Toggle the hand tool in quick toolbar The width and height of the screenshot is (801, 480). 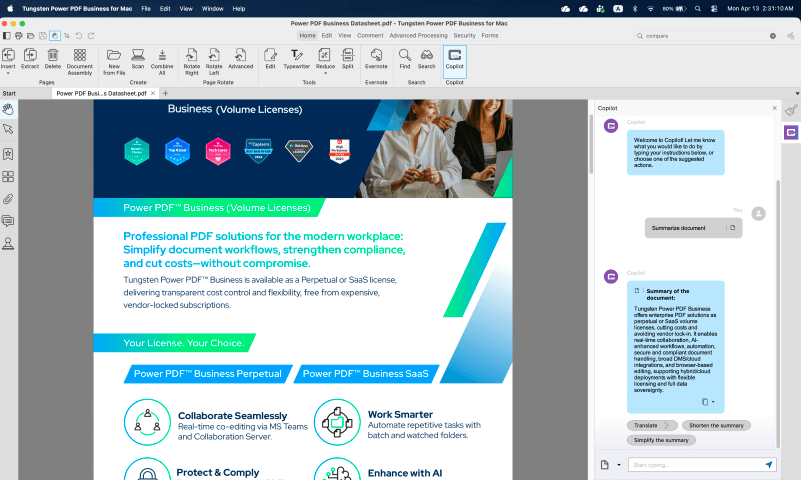55,36
